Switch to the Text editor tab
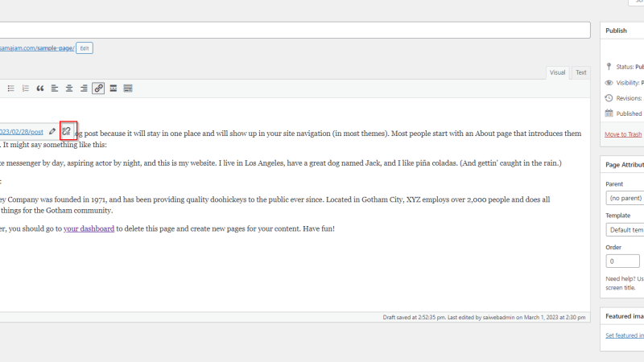 pyautogui.click(x=580, y=72)
